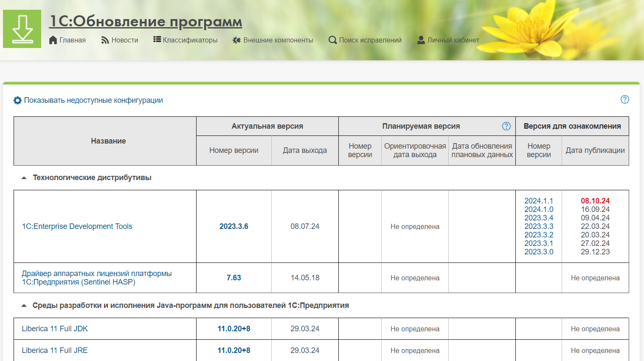Click 11.0.20+8 version in JRE row
Image resolution: width=644 pixels, height=361 pixels.
pyautogui.click(x=234, y=350)
